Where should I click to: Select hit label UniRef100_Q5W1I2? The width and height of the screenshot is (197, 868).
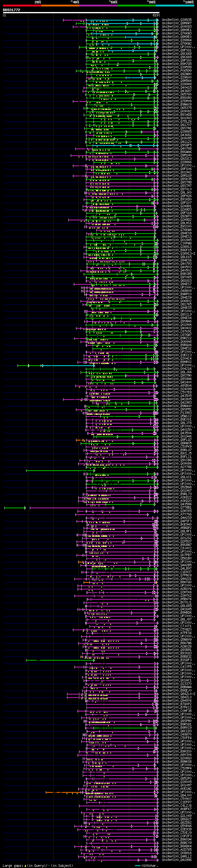point(176,416)
